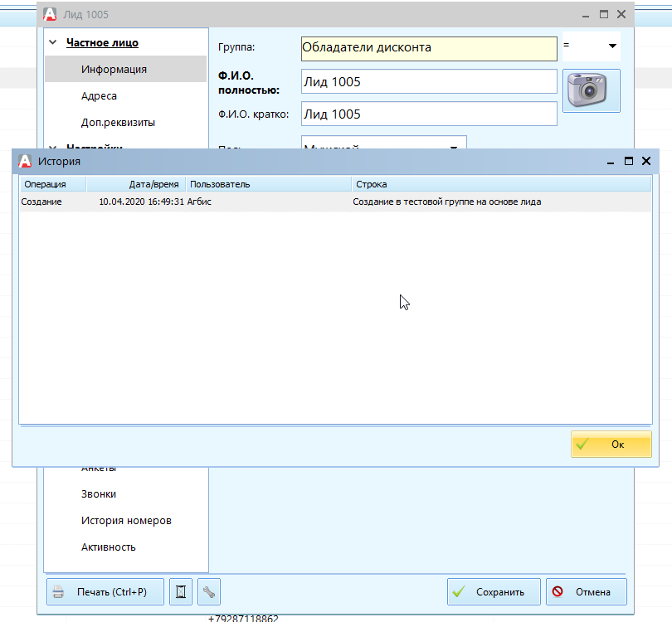This screenshot has height=622, width=672.
Task: Open the Доп.реквизиты section
Action: click(118, 122)
